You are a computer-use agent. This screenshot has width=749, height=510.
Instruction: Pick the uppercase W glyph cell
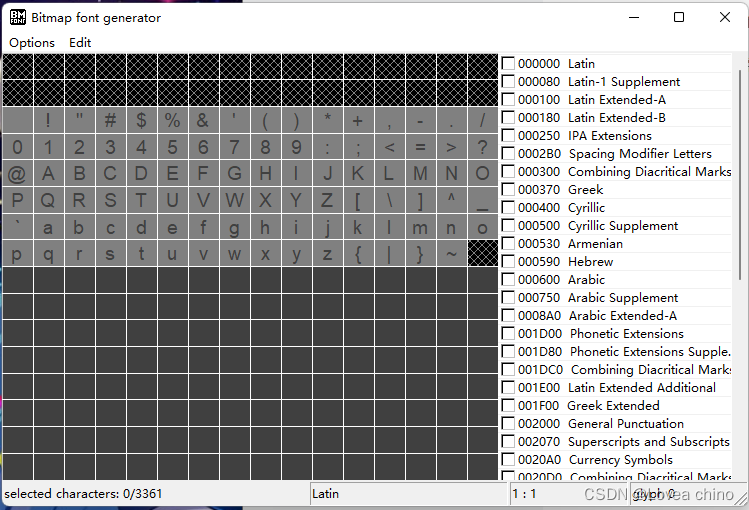pos(235,200)
